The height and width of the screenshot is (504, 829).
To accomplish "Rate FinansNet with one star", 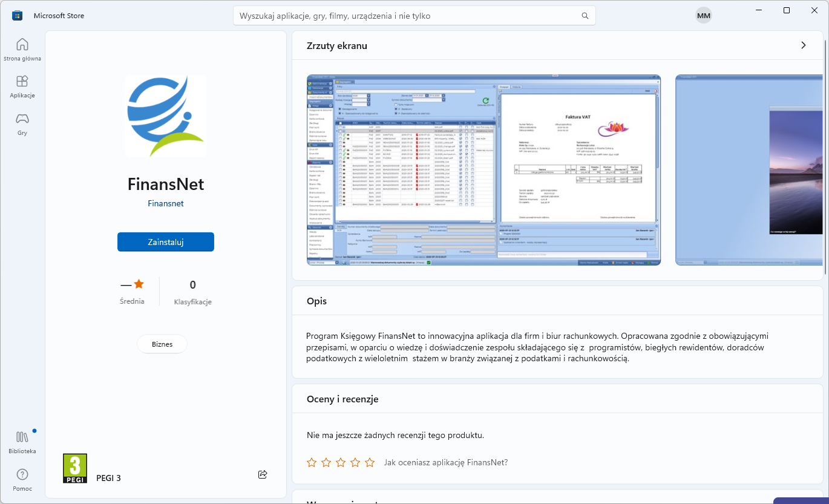I will click(312, 463).
